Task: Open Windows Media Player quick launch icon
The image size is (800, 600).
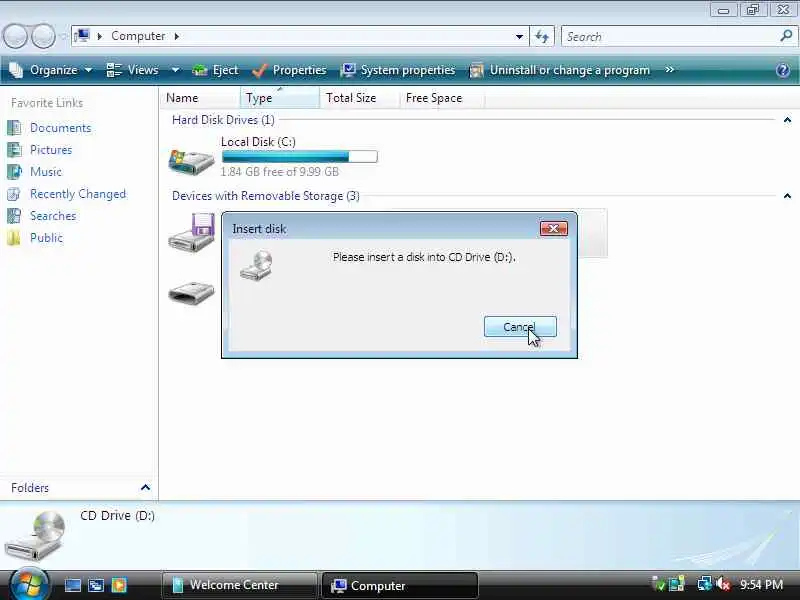Action: [x=119, y=585]
